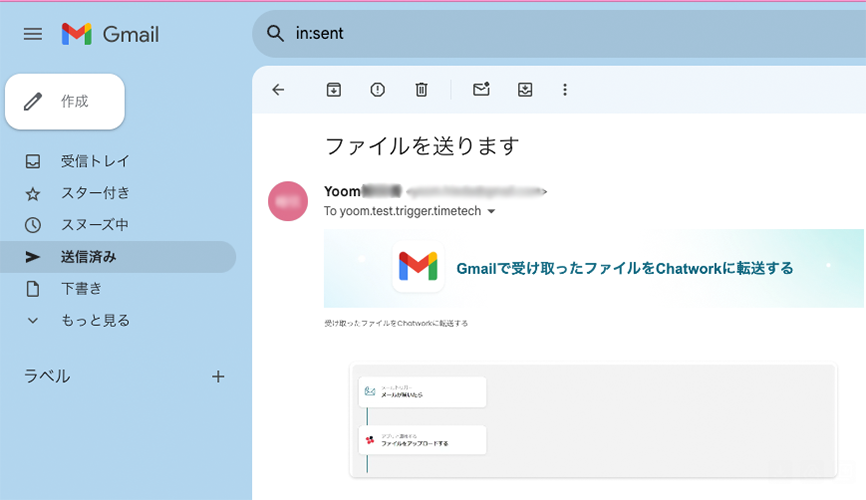Click the star icon beside スター付き
Viewport: 866px width, 500px height.
pos(33,194)
